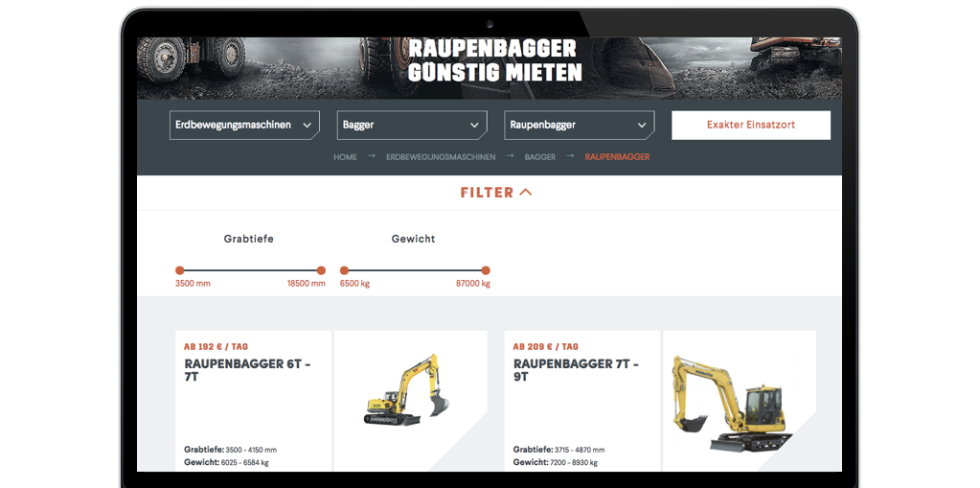Open the Erdbewegungsmaschinen dropdown
The height and width of the screenshot is (488, 980).
click(x=244, y=126)
